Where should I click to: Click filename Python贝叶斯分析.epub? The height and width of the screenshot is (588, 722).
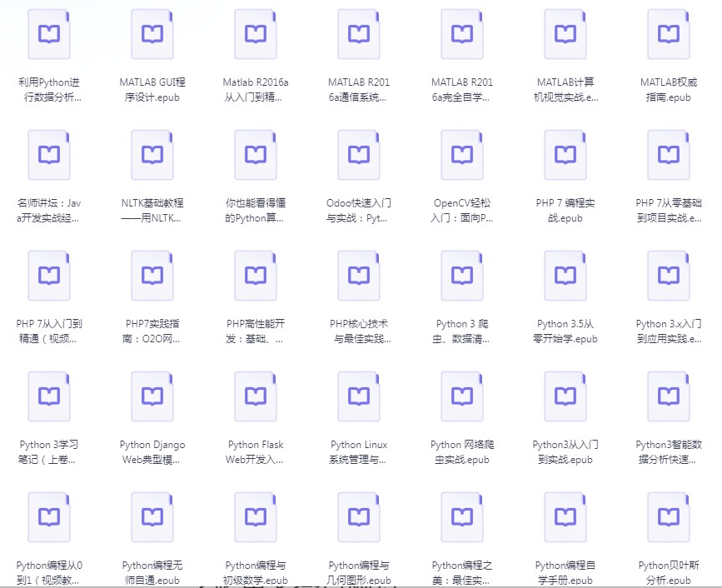669,572
